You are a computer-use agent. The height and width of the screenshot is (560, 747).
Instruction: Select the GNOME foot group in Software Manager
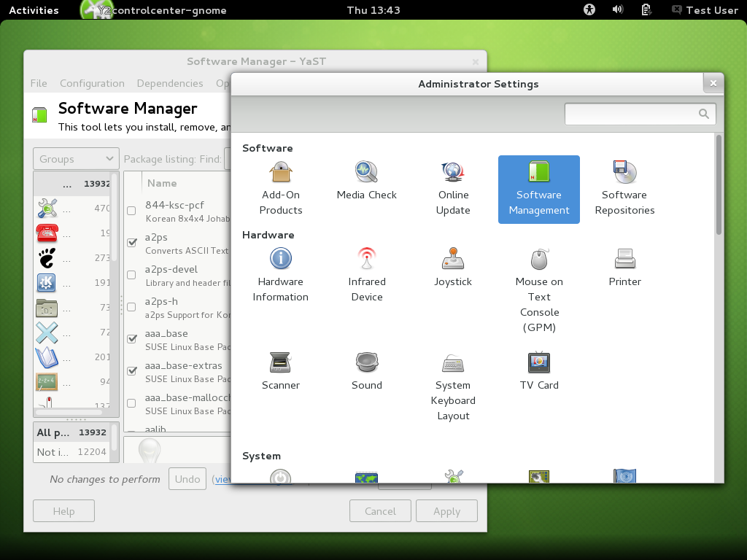click(x=47, y=258)
